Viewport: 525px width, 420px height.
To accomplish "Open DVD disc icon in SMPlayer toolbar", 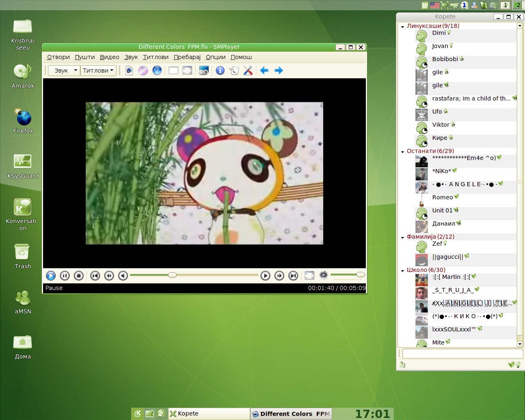I will pos(143,71).
